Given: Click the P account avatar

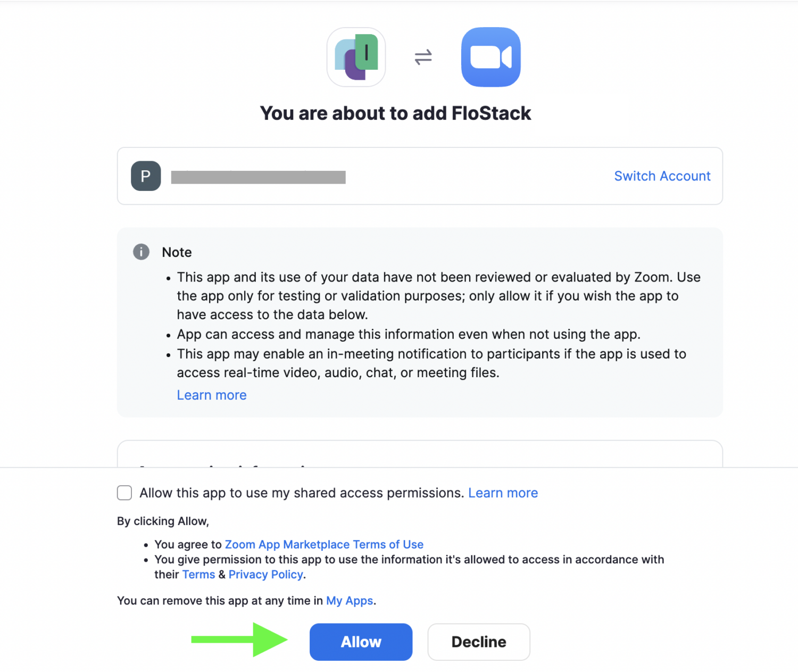Looking at the screenshot, I should (x=146, y=176).
